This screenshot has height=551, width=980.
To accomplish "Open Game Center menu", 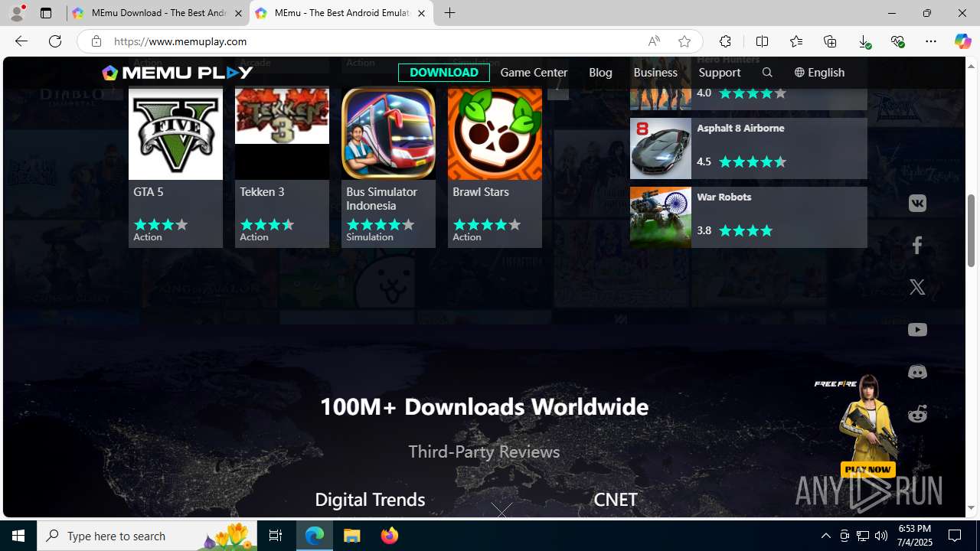I will (534, 73).
